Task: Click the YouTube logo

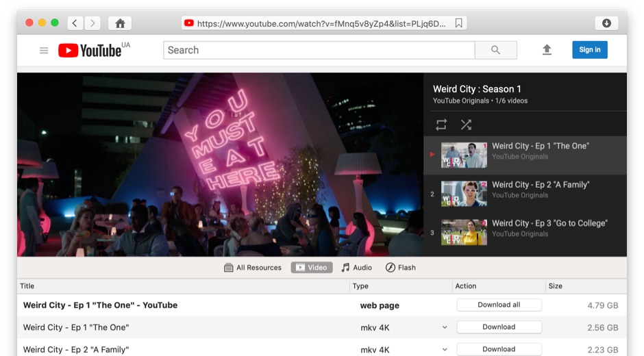Action: point(90,51)
